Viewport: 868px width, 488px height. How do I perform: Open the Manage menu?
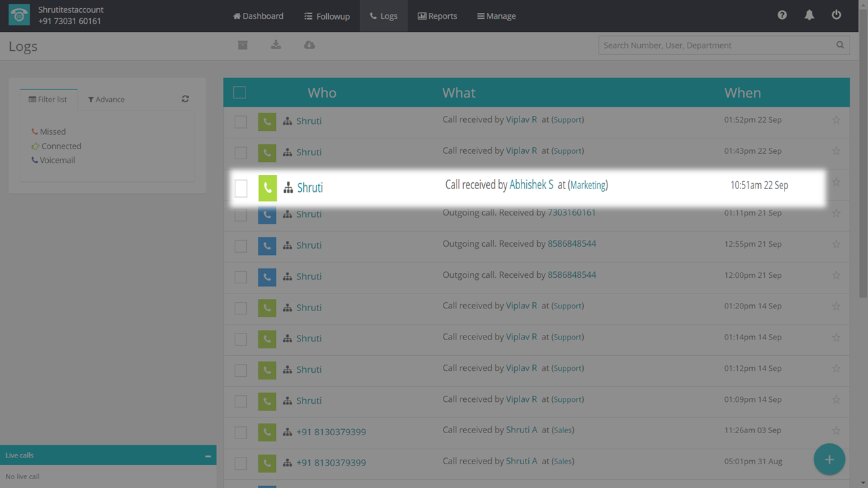click(x=496, y=16)
